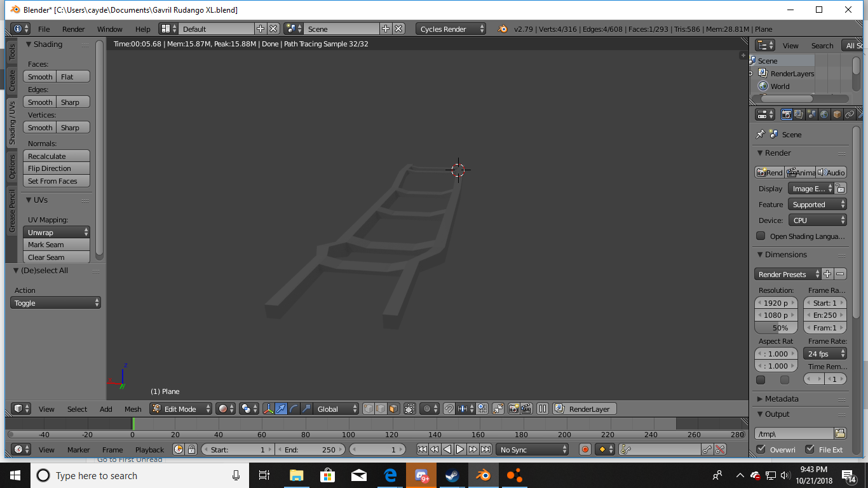Toggle the proportional editing button
The image size is (868, 488).
point(429,409)
